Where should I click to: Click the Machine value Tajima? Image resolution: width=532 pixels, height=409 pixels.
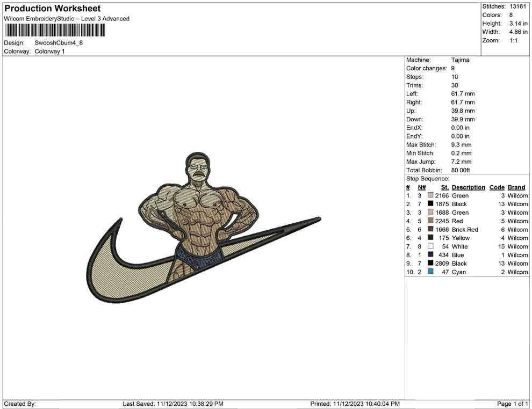[x=460, y=60]
